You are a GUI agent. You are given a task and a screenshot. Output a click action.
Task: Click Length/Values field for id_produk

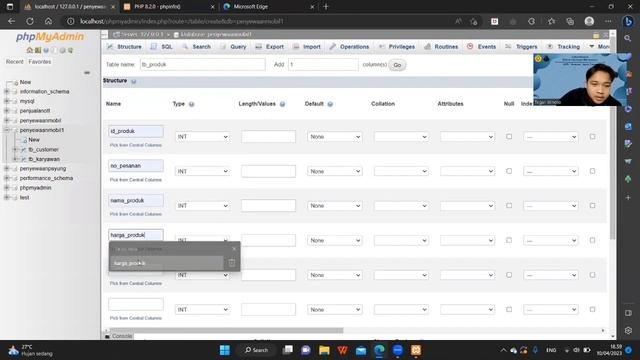click(268, 137)
